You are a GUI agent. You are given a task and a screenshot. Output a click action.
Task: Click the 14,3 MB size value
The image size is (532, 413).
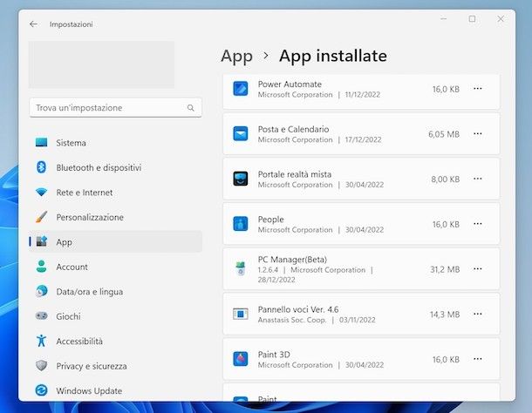point(445,315)
